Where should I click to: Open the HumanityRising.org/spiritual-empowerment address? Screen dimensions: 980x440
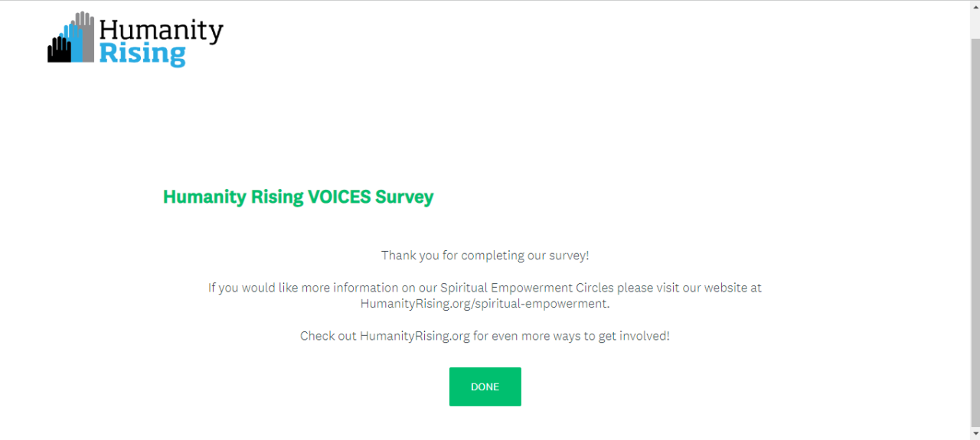(x=485, y=303)
